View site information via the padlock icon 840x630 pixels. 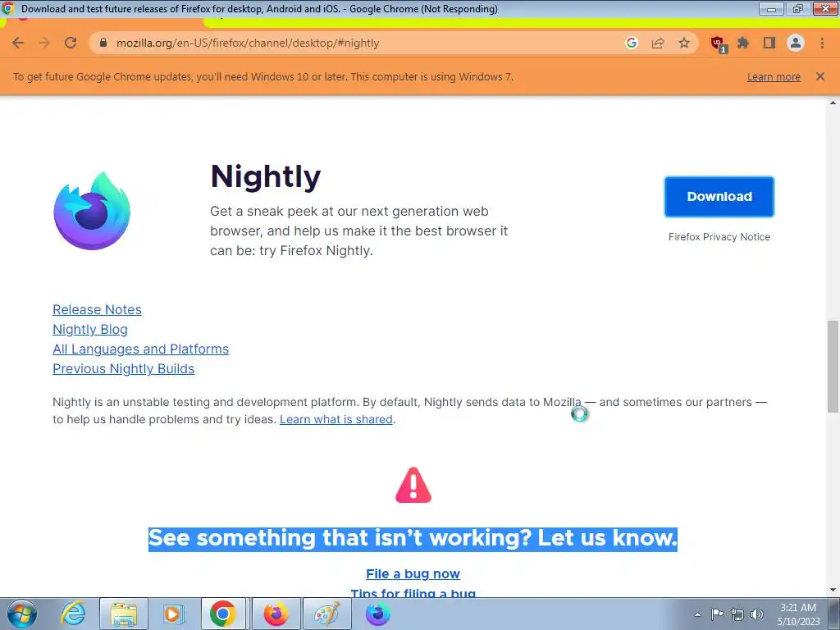pyautogui.click(x=103, y=43)
